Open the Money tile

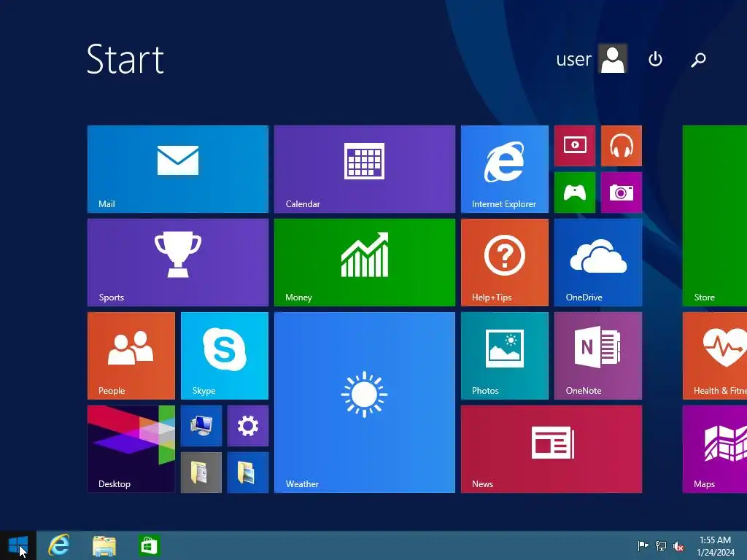[x=365, y=262]
